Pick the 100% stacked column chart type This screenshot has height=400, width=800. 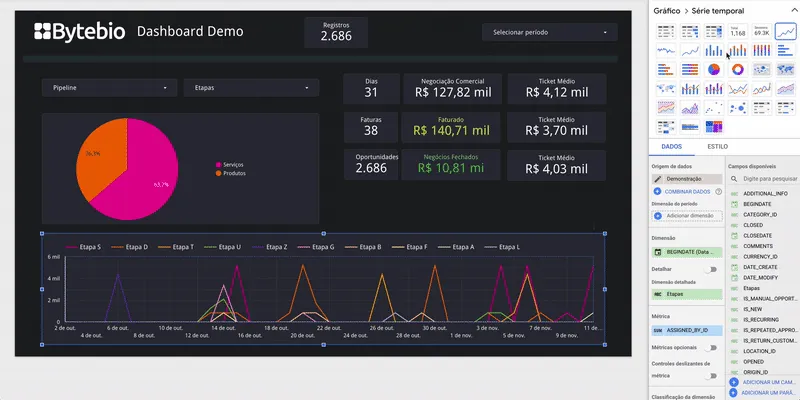(x=762, y=51)
